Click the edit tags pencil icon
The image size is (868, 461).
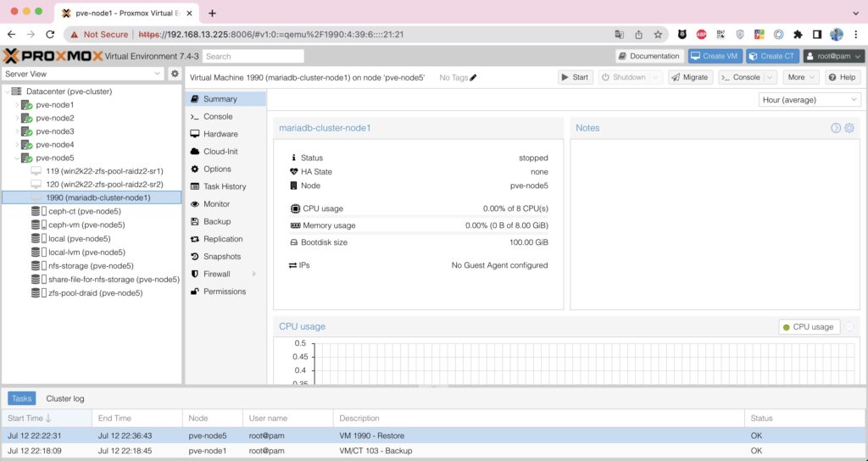pos(473,77)
